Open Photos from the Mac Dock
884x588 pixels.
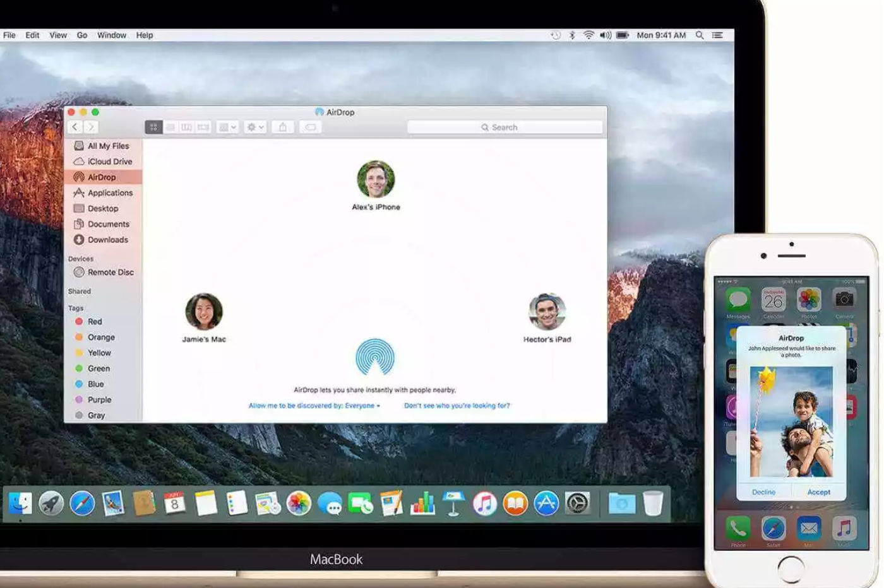(x=299, y=503)
